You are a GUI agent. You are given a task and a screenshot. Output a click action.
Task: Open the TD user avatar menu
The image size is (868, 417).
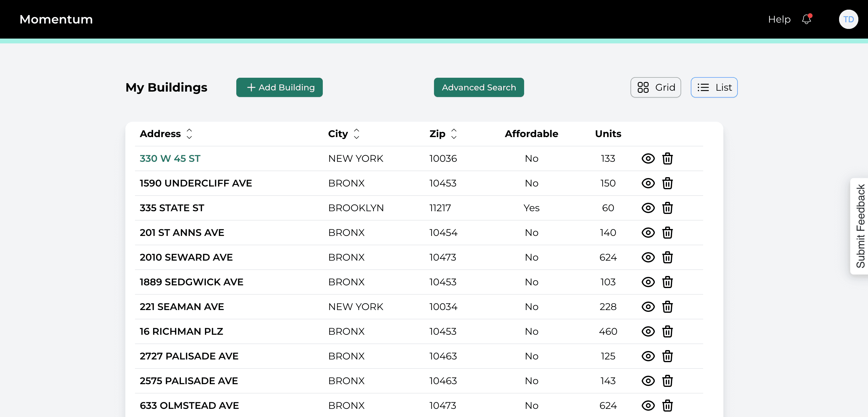click(x=848, y=19)
